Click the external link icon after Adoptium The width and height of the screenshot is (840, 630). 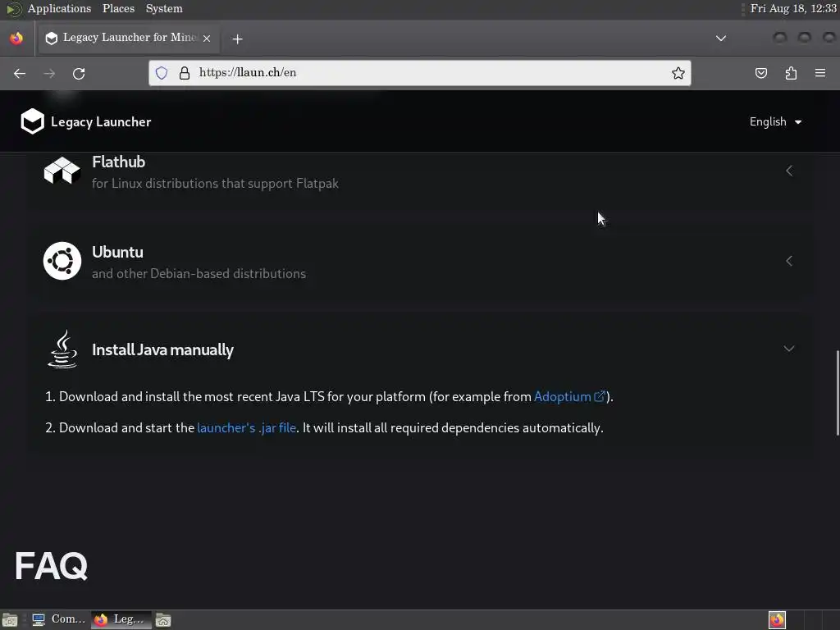(x=600, y=396)
